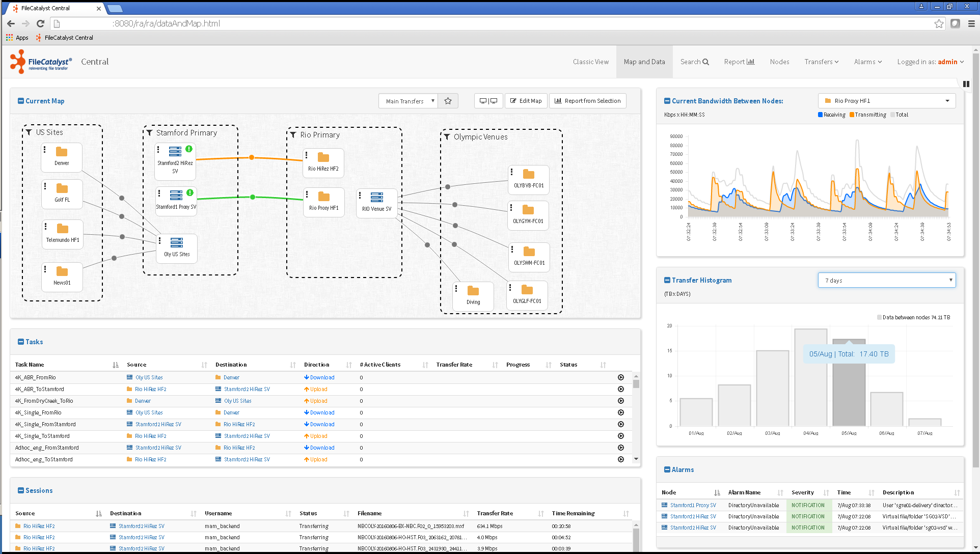The width and height of the screenshot is (980, 554).
Task: Collapse the Current Map panel
Action: pos(21,101)
